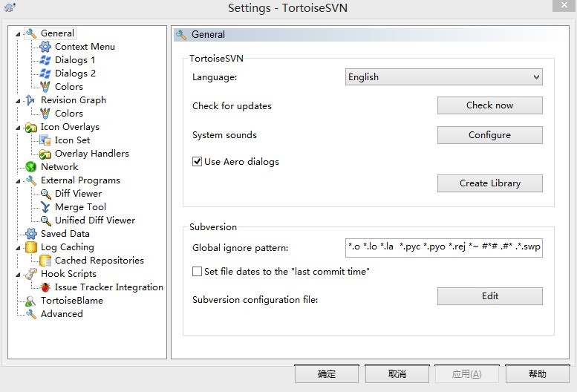Click the Hook Scripts hook icon
577x392 pixels.
31,274
